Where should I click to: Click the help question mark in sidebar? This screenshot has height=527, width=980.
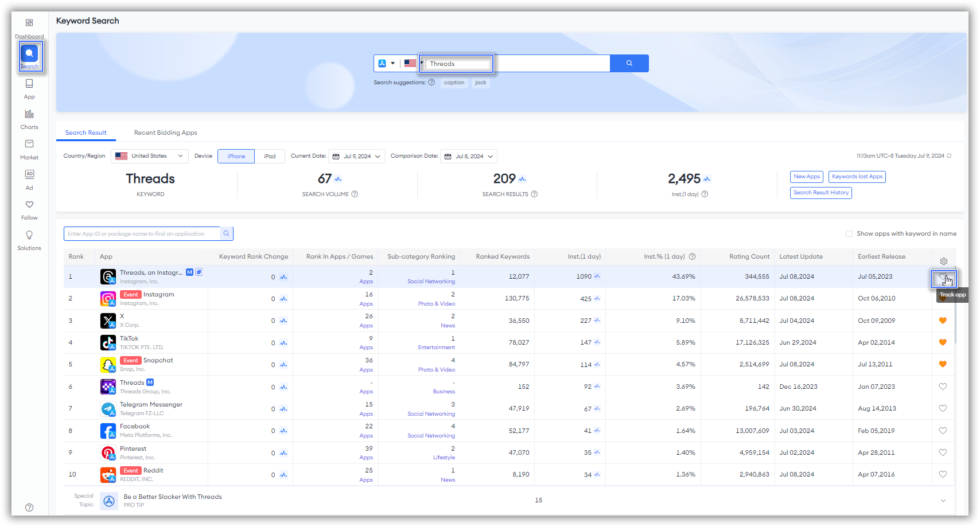tap(29, 508)
